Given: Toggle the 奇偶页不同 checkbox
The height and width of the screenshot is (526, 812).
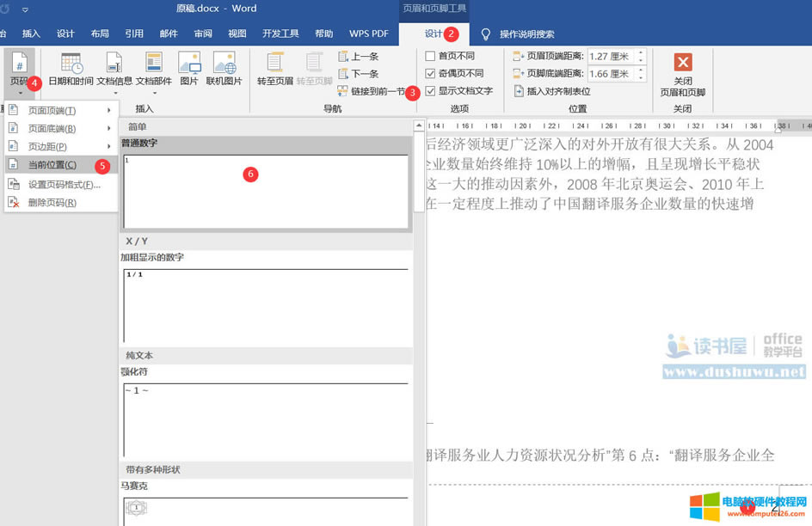Looking at the screenshot, I should pos(431,73).
